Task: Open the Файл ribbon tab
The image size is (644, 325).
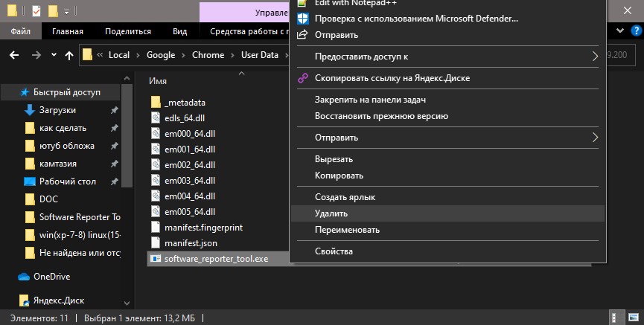Action: [x=21, y=31]
